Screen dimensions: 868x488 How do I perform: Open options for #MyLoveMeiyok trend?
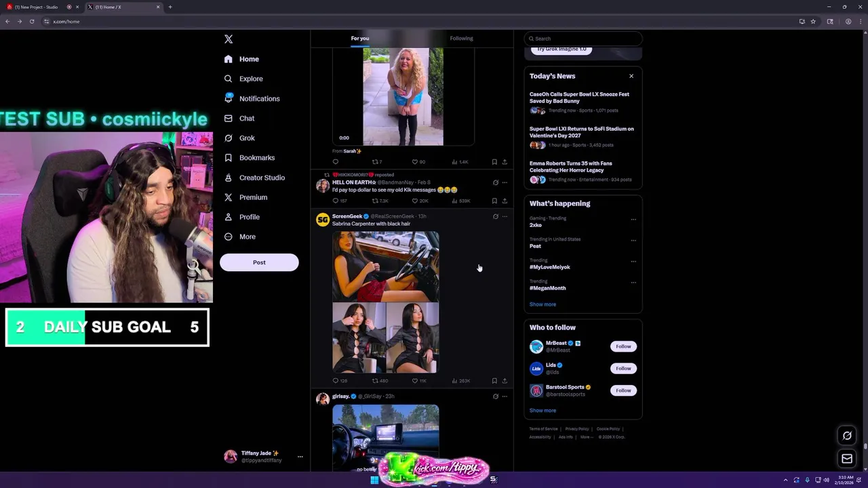633,261
